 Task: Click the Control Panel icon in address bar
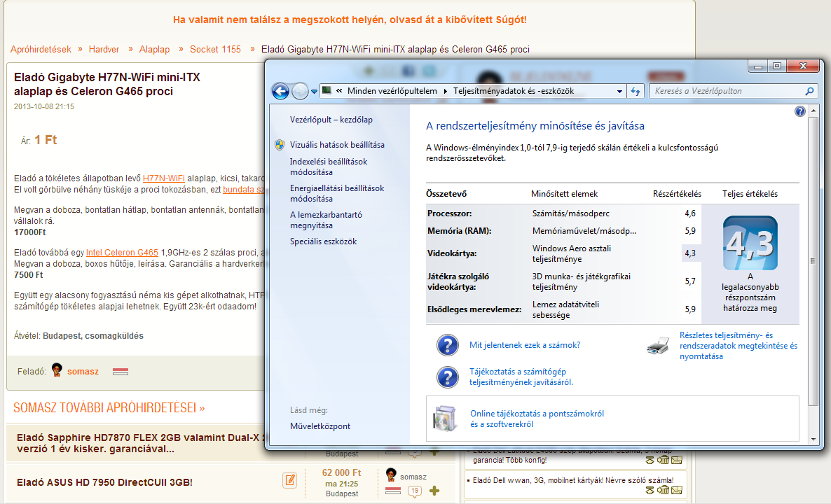click(327, 90)
